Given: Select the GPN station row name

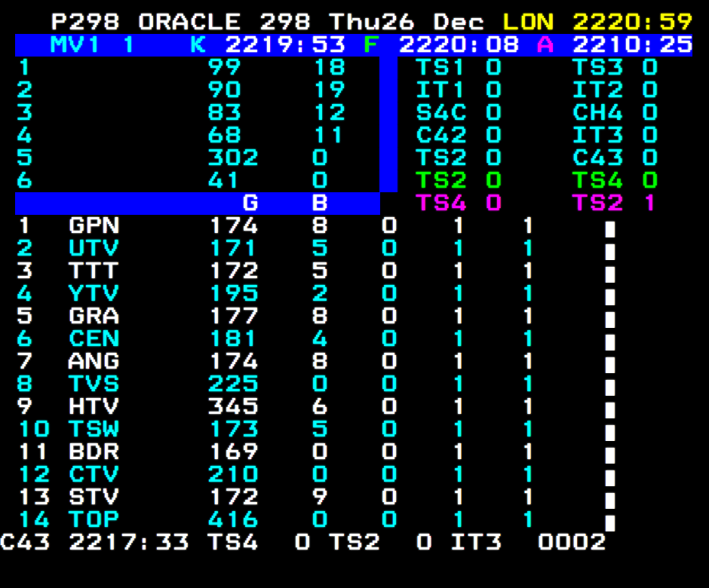Looking at the screenshot, I should 94,225.
